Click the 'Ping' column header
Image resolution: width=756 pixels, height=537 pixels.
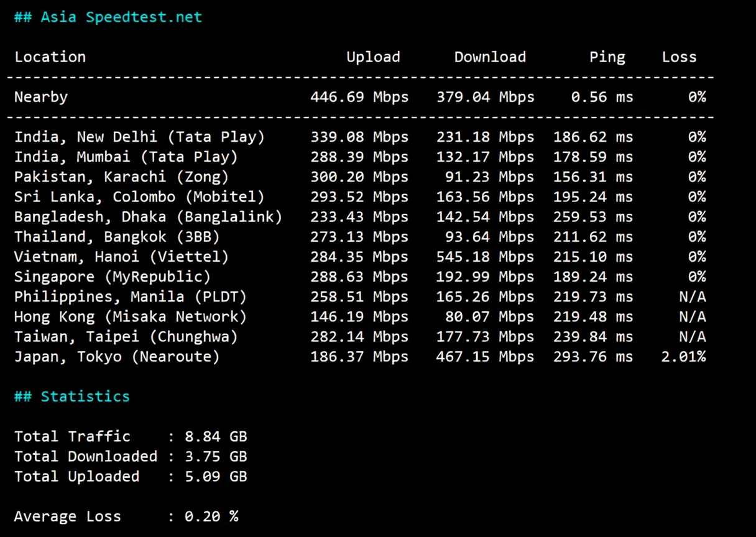click(x=607, y=57)
